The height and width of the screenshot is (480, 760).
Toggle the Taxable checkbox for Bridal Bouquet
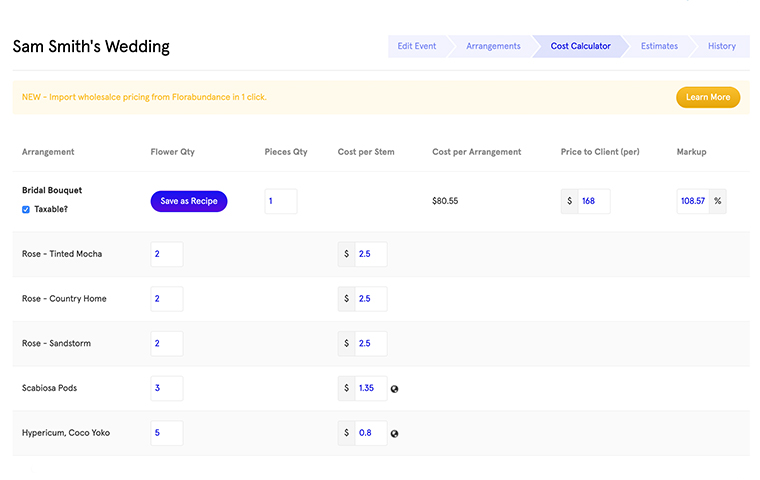[26, 210]
